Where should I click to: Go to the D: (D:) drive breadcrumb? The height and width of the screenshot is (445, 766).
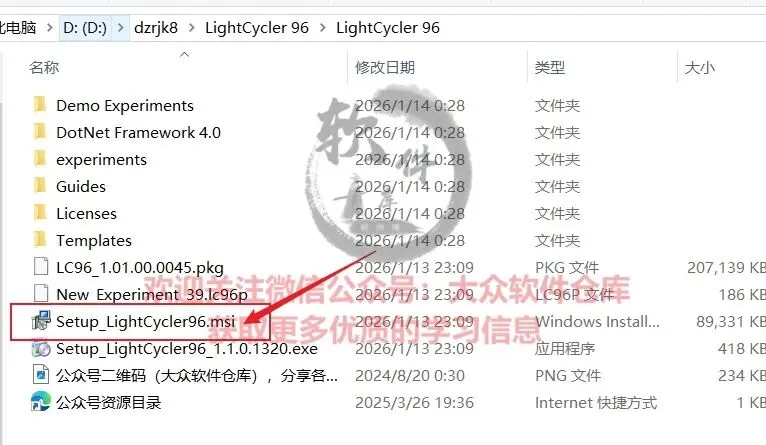(x=85, y=27)
